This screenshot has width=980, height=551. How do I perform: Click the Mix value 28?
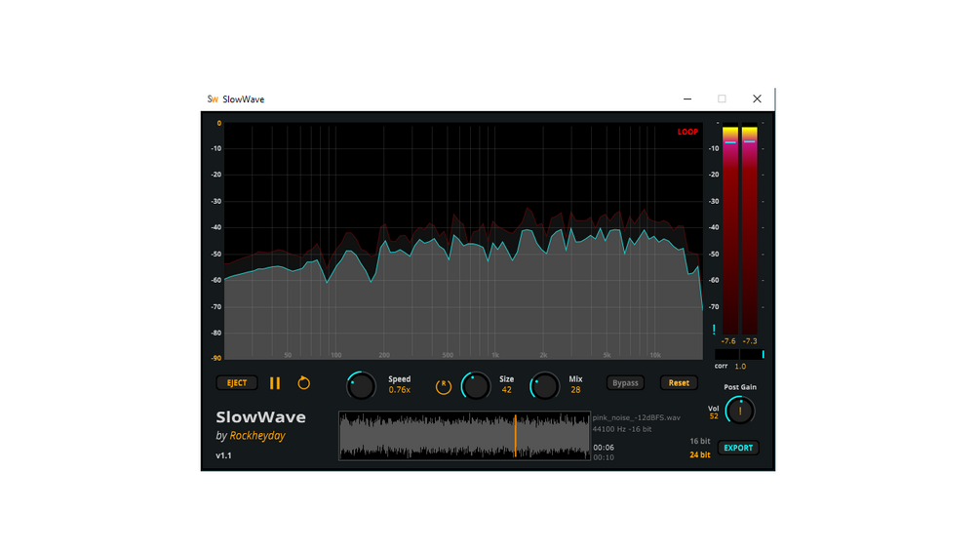click(x=575, y=390)
